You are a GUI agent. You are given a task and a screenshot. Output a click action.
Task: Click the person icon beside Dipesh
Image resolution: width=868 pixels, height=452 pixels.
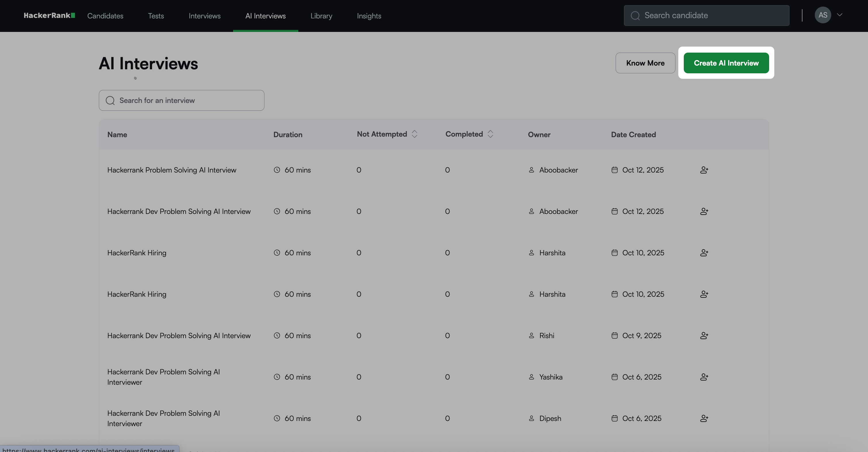coord(531,419)
